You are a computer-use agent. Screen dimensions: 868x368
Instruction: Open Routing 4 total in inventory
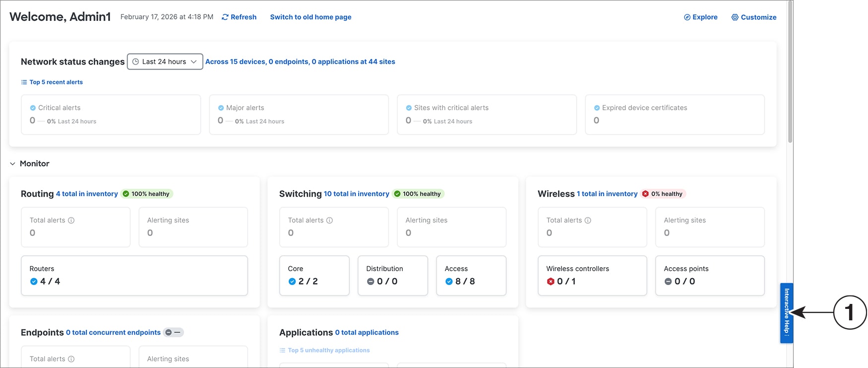point(87,194)
